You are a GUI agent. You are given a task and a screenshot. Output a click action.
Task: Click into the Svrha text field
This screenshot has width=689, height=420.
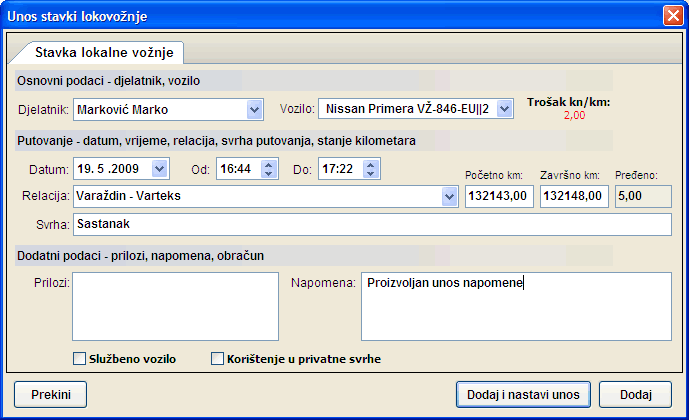pos(370,224)
